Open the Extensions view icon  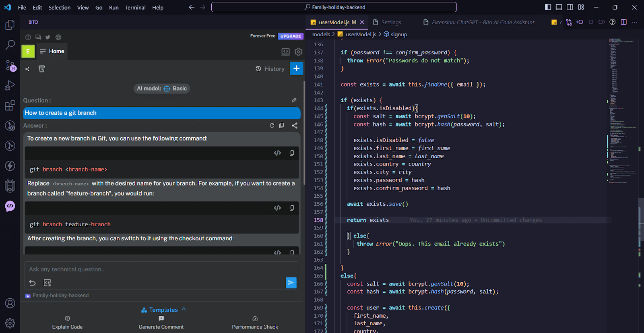tap(10, 105)
